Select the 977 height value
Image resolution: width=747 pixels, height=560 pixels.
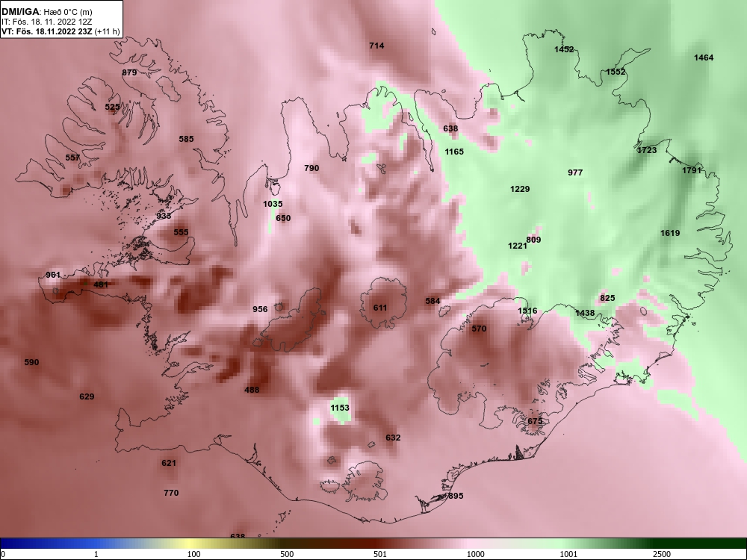575,172
